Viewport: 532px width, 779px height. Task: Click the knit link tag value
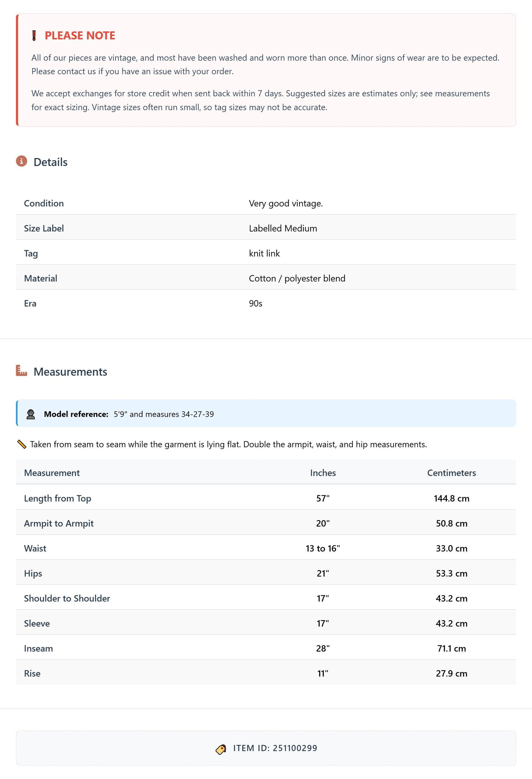coord(264,253)
